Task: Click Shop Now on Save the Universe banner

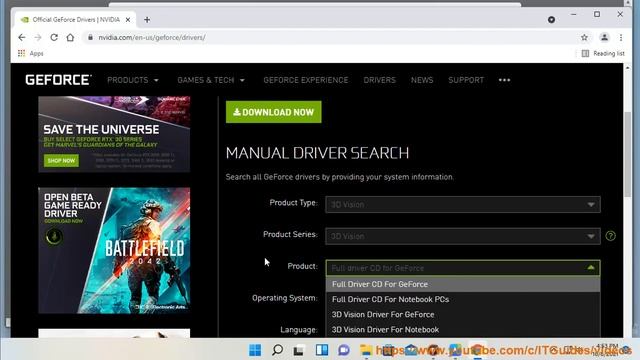Action: (x=61, y=160)
